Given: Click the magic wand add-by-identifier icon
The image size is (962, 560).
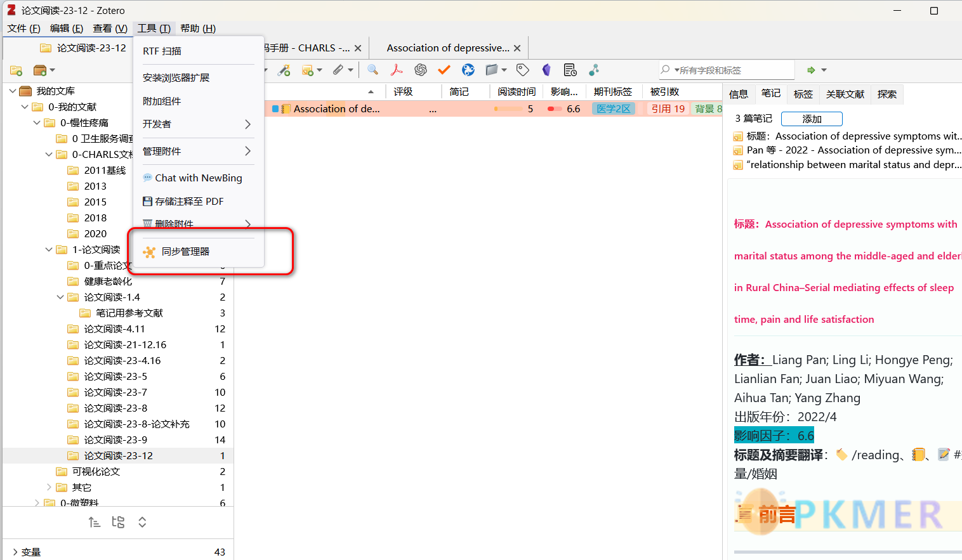Looking at the screenshot, I should pos(284,70).
